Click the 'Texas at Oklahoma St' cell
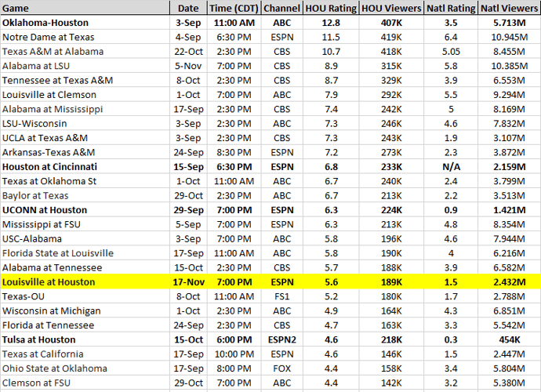Screen dimensions: 541x392 85,181
